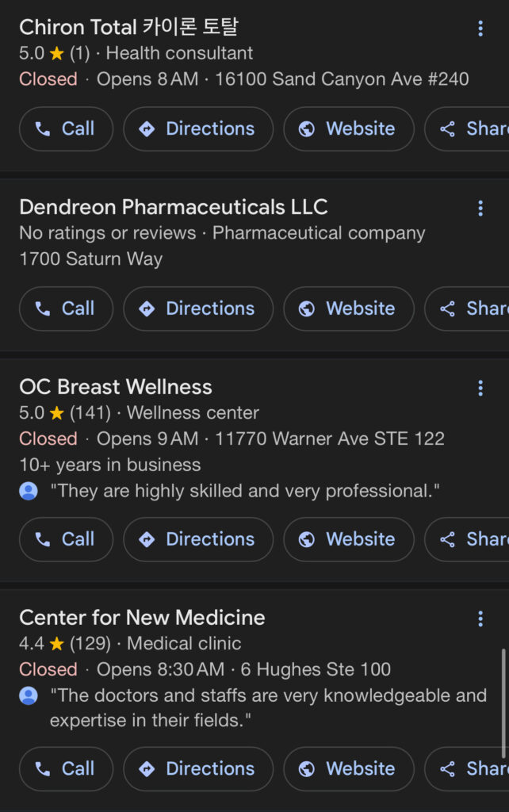
Task: Click the vertical scrollbar on right edge
Action: [x=503, y=702]
